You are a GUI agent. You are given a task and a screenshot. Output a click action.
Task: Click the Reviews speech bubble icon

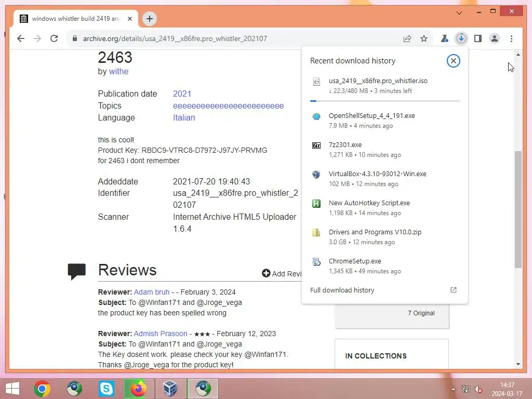77,271
